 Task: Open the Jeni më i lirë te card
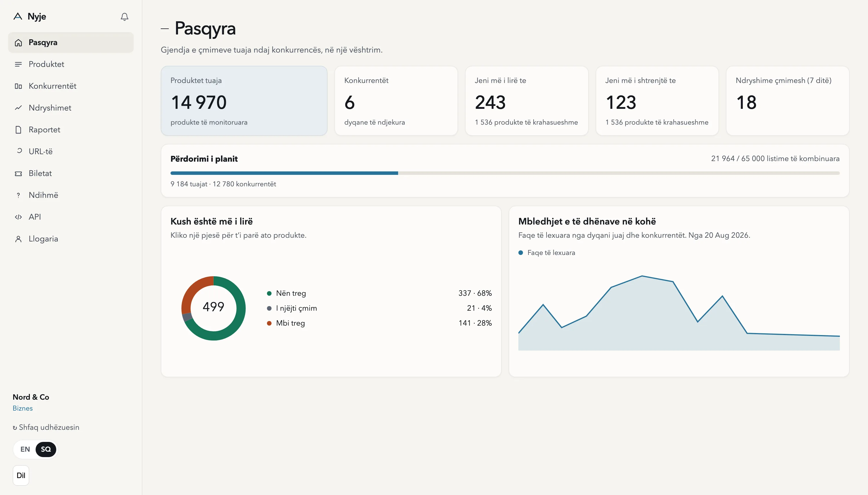tap(526, 100)
